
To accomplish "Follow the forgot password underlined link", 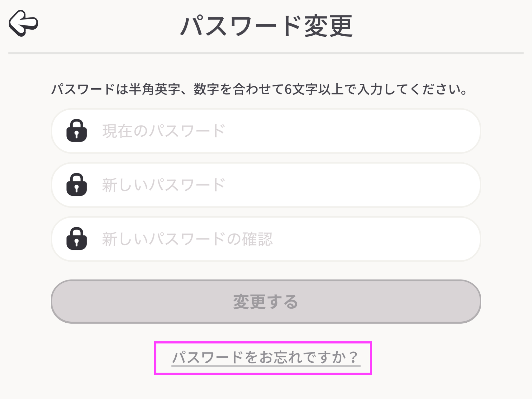I will pos(266,357).
